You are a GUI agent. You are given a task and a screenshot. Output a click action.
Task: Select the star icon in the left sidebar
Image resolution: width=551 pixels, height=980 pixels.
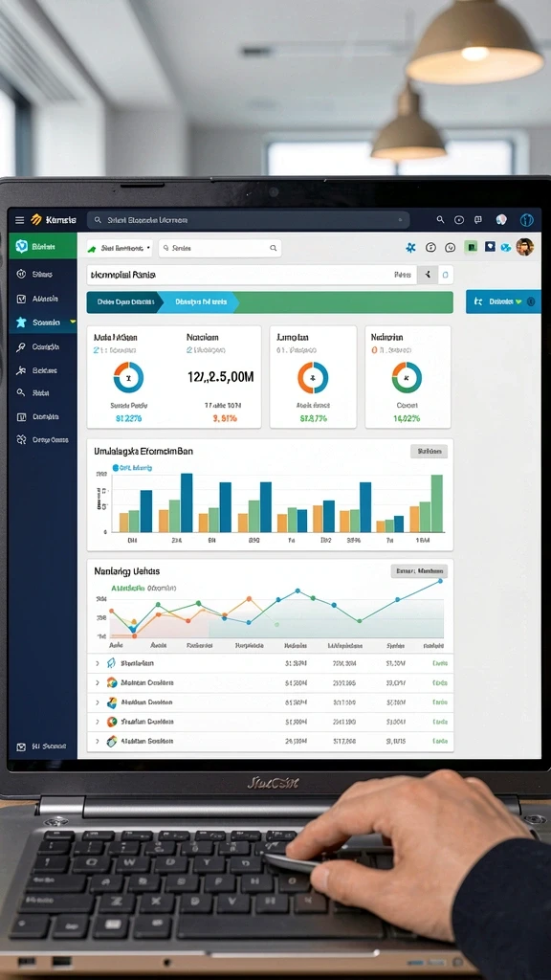21,323
